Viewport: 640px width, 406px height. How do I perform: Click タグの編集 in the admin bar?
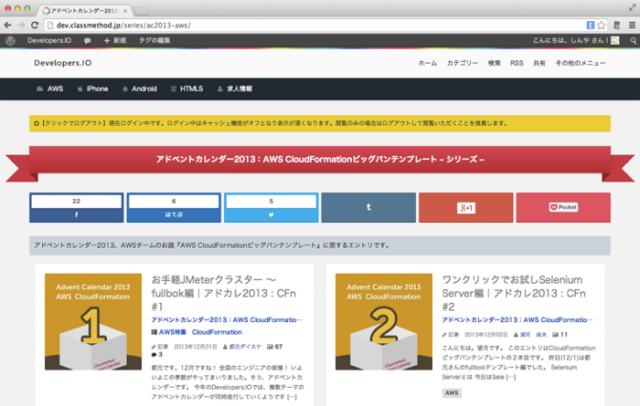coord(154,40)
